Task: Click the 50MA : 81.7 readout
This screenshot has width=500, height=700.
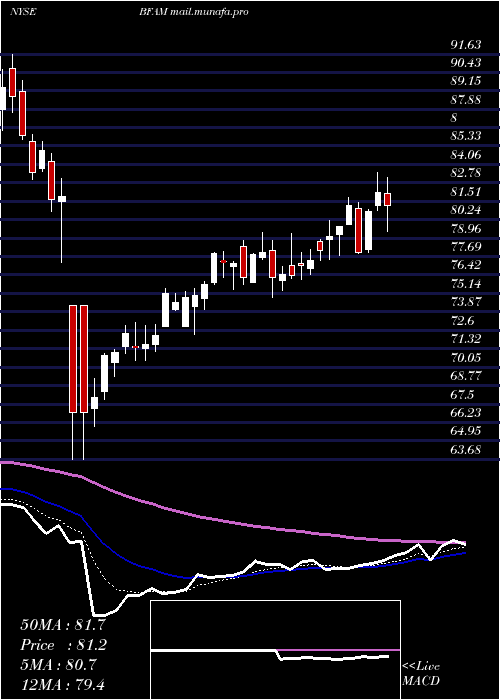Action: 63,625
